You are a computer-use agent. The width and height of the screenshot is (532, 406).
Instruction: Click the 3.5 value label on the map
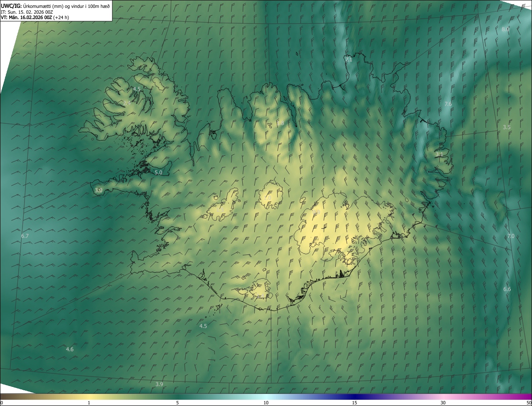[x=507, y=127]
